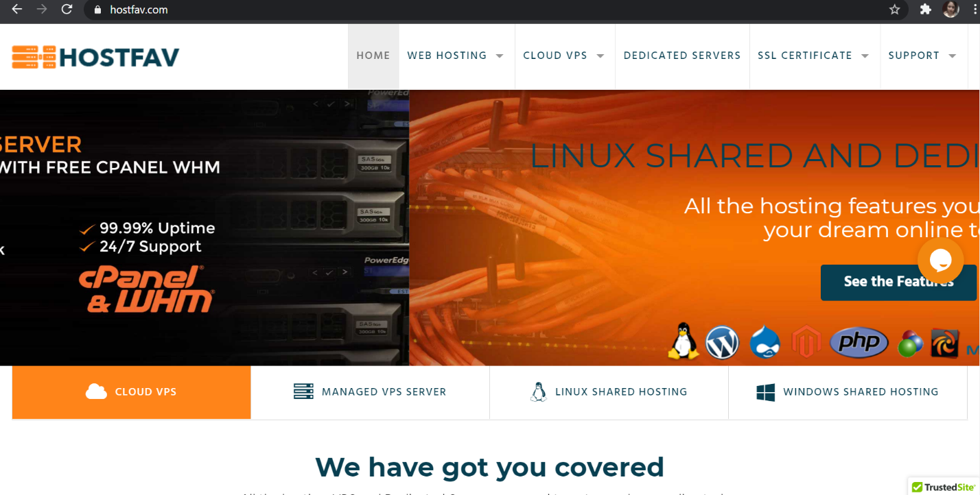
Task: Expand the Cloud VPS nav dropdown arrow
Action: 600,56
